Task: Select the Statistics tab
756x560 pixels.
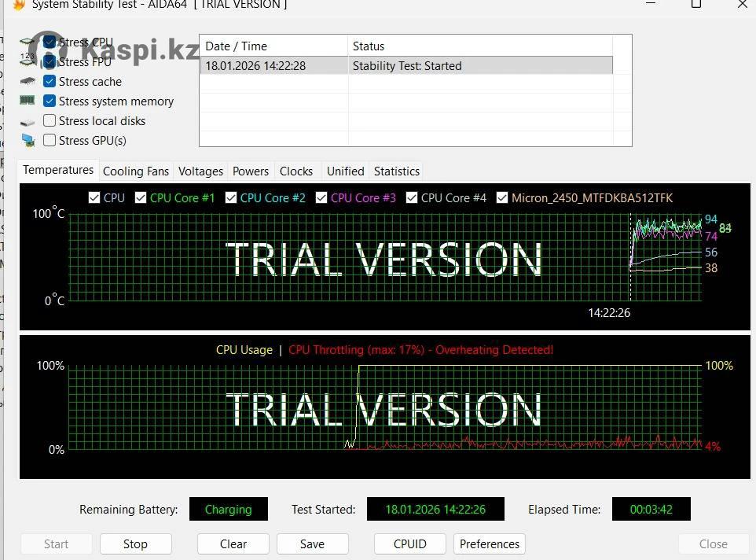Action: click(397, 171)
